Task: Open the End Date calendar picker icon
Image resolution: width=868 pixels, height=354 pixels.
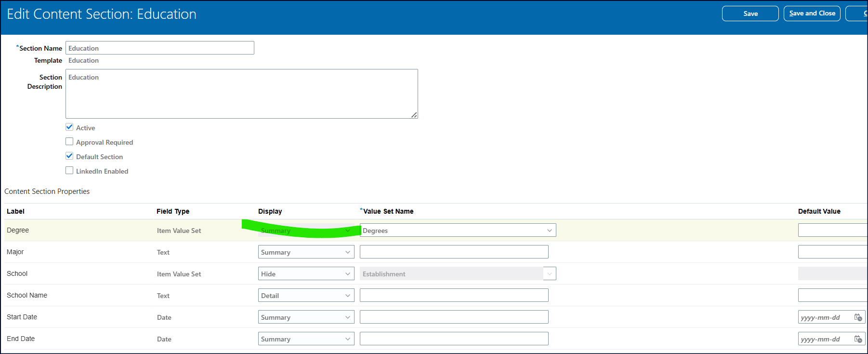Action: (x=858, y=339)
